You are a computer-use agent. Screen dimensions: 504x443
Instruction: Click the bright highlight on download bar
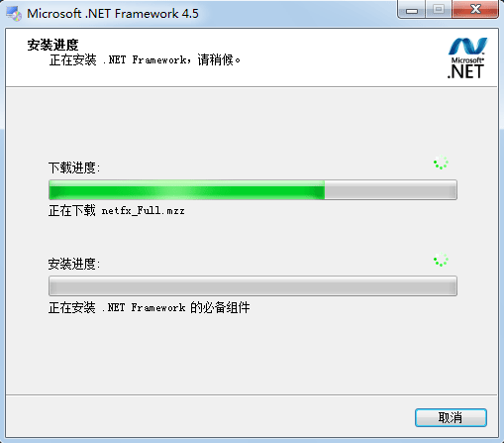click(178, 190)
